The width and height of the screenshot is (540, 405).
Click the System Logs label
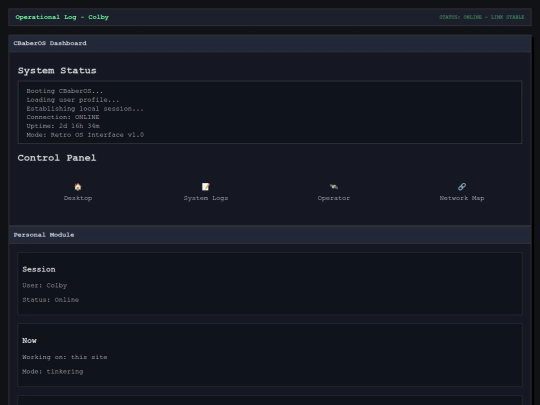pyautogui.click(x=206, y=198)
